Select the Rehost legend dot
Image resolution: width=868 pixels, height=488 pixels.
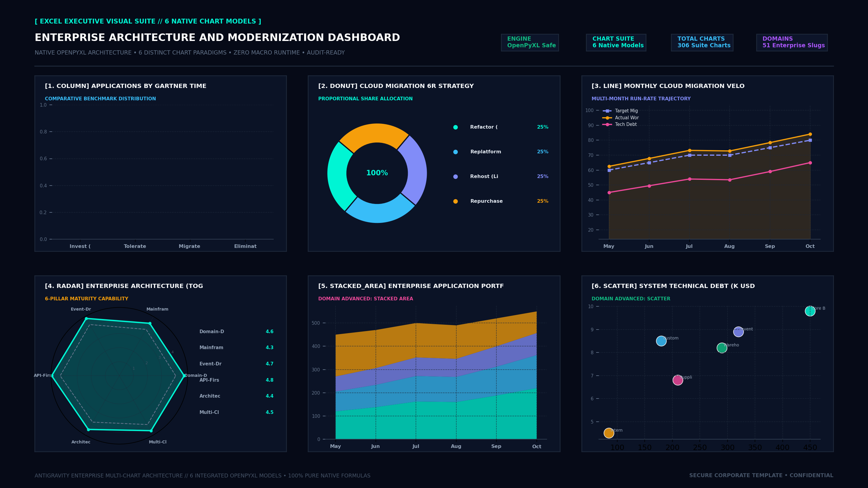click(x=456, y=177)
